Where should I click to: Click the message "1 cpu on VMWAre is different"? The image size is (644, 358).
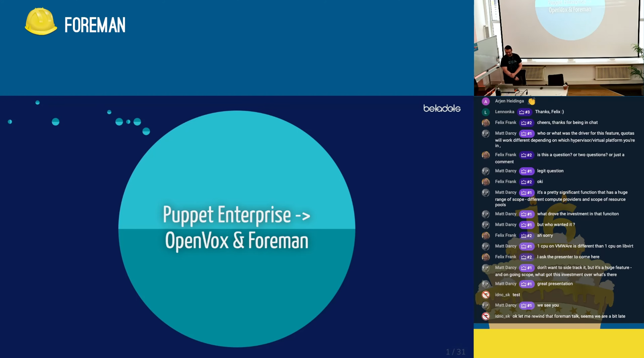[585, 246]
